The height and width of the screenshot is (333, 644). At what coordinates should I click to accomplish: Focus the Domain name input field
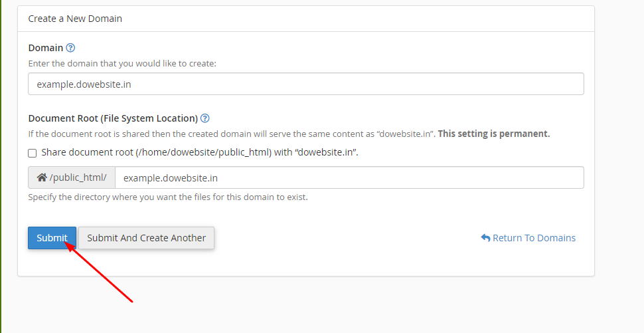click(306, 84)
